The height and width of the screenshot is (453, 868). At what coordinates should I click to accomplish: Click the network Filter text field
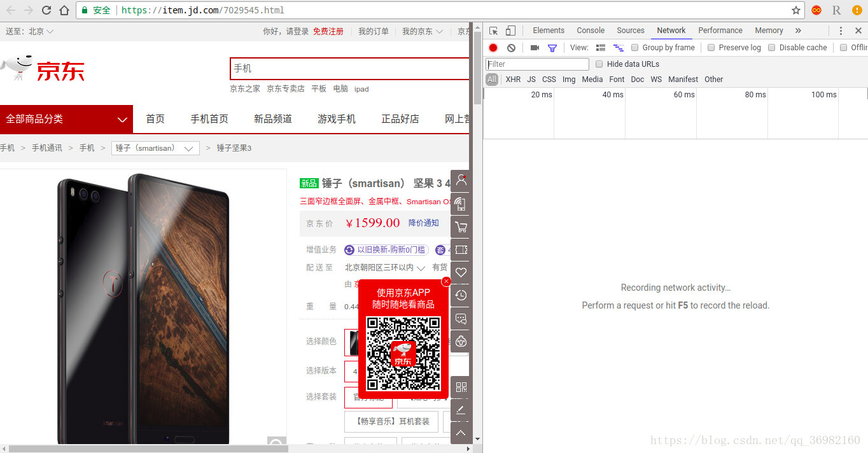click(x=538, y=64)
